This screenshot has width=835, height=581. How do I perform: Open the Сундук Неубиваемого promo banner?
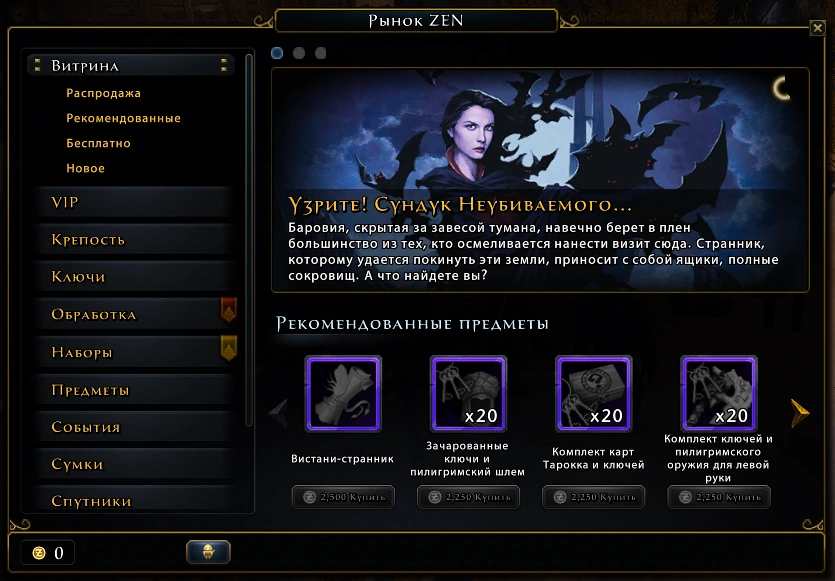[x=540, y=180]
